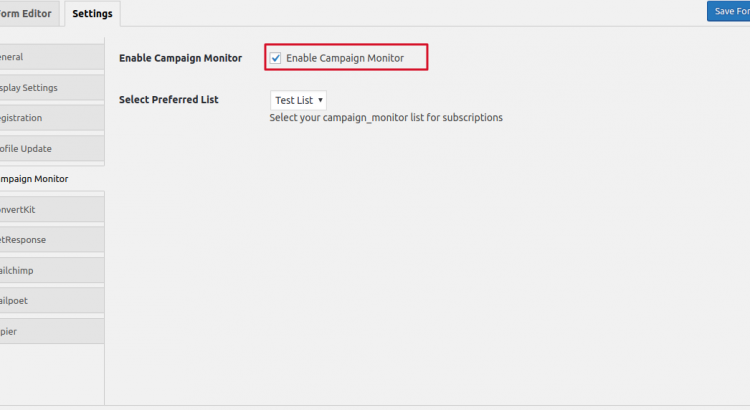Open Zapier settings
The image size is (750, 410).
pos(52,331)
